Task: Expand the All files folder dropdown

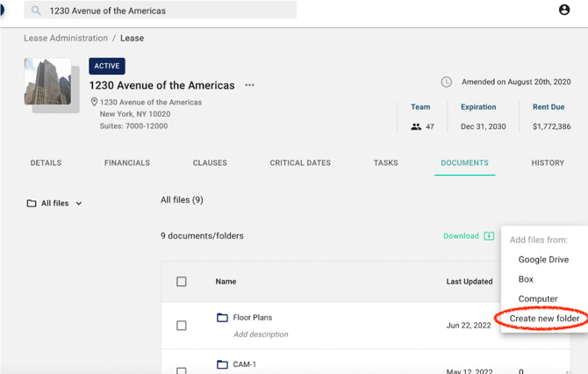Action: pyautogui.click(x=79, y=204)
